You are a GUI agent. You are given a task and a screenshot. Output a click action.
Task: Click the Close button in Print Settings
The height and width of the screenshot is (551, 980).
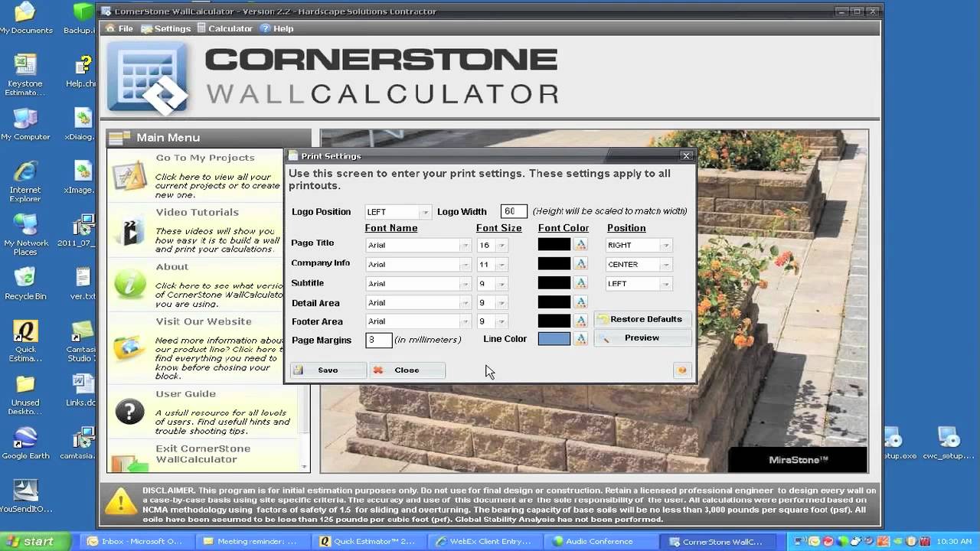(407, 370)
